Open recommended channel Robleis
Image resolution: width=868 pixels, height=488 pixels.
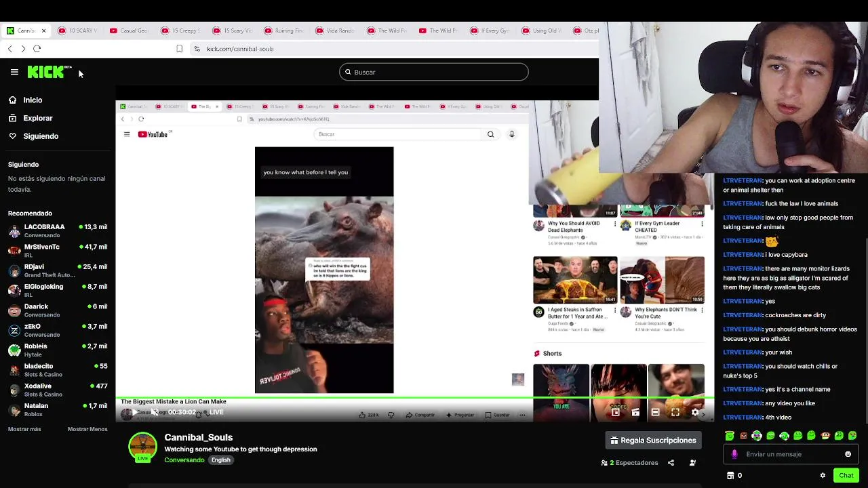click(x=58, y=350)
